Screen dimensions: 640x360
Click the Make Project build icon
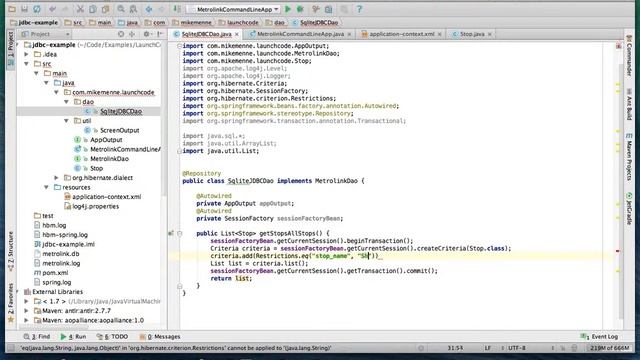(x=177, y=9)
